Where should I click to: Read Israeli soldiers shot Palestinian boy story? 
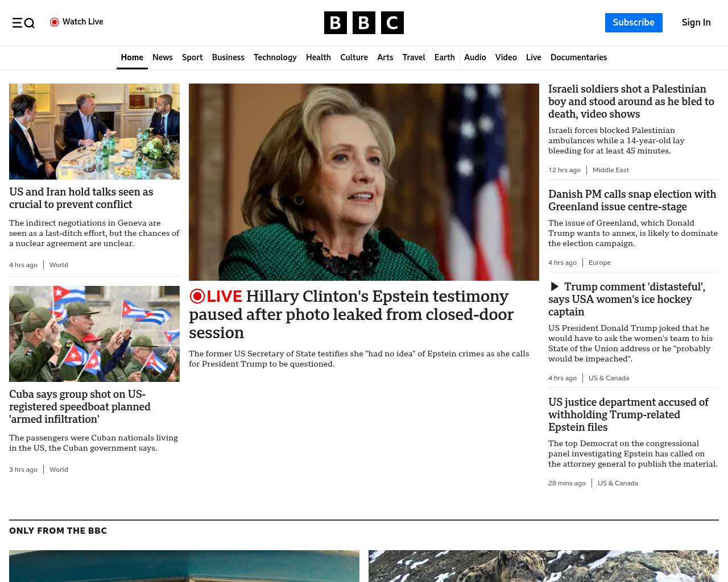pyautogui.click(x=631, y=101)
